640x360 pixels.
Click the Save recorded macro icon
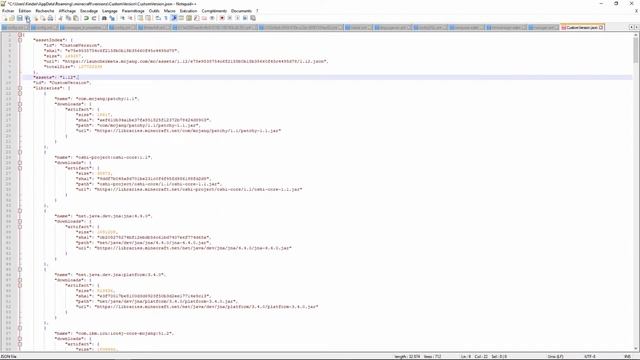253,18
